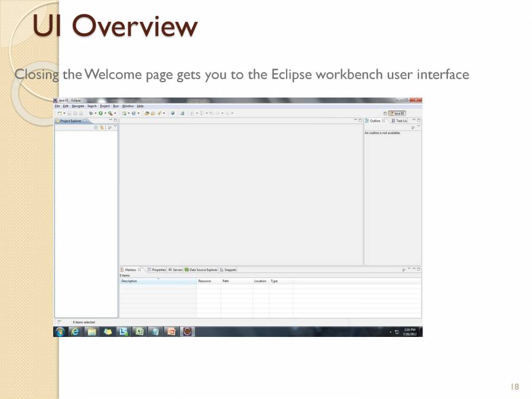
Task: Open the Java EE perspective button
Action: tap(397, 112)
